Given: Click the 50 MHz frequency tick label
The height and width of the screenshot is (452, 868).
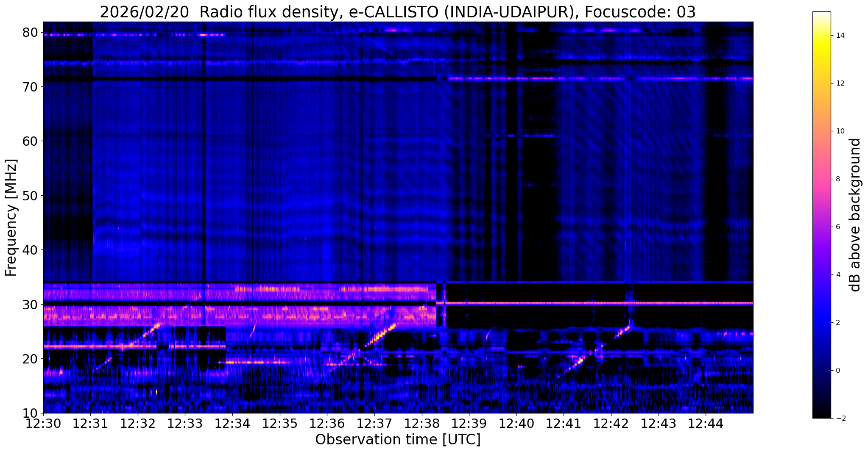Looking at the screenshot, I should [x=30, y=196].
